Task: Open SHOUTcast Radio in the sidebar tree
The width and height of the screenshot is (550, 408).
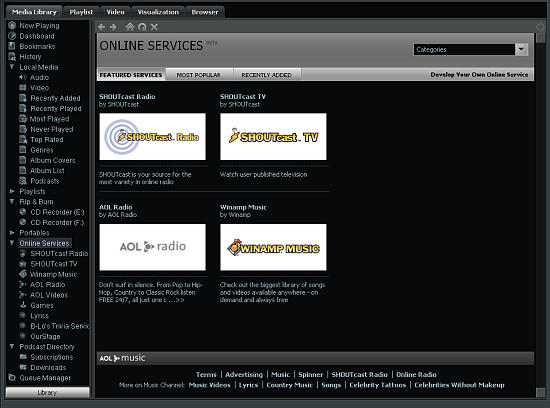Action: click(x=59, y=254)
